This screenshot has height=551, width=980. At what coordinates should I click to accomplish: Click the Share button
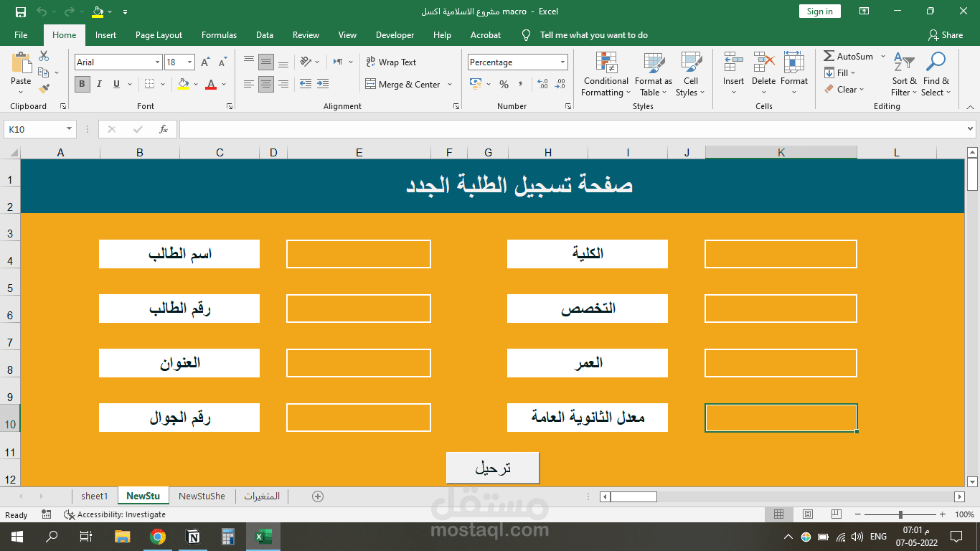(x=945, y=35)
